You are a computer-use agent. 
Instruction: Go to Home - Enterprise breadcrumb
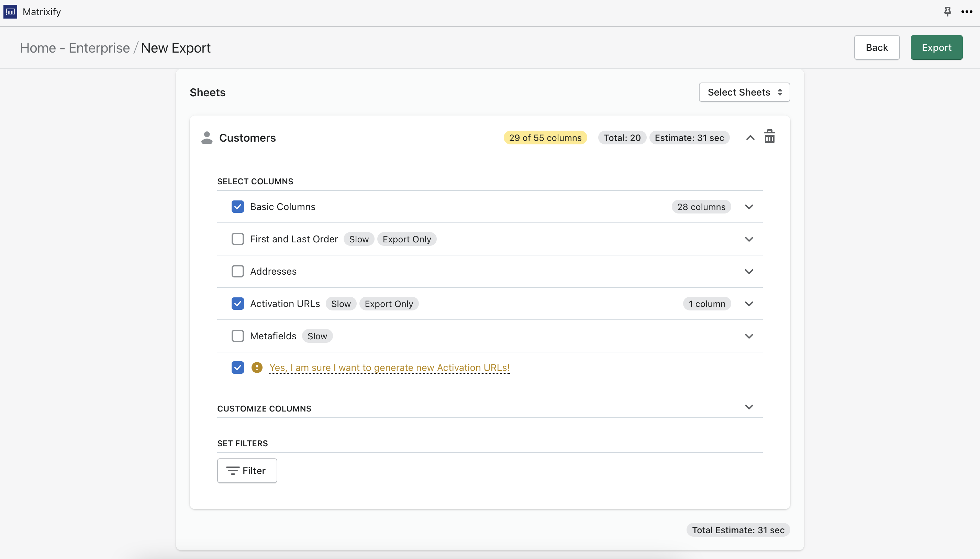[75, 48]
